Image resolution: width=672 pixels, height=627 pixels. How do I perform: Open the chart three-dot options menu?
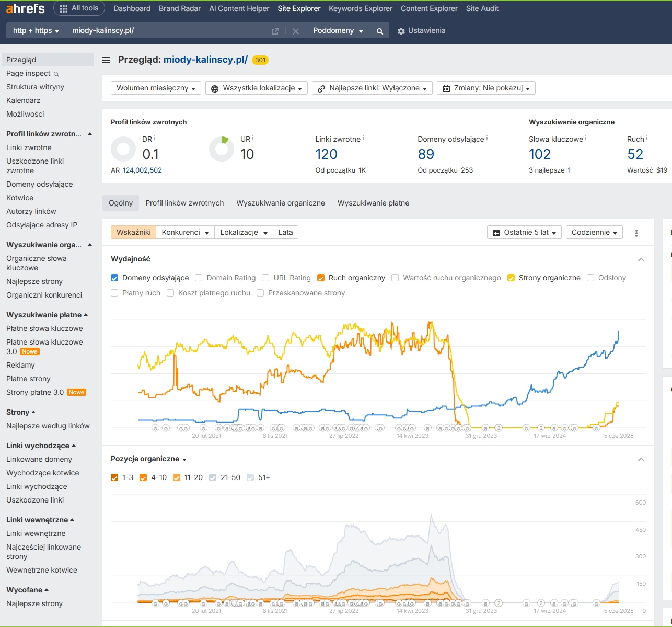point(636,233)
